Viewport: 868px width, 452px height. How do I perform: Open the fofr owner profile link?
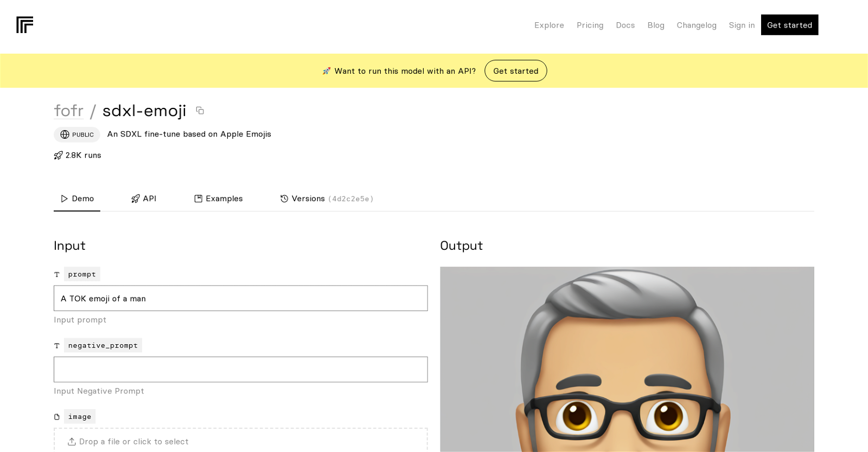pos(69,111)
